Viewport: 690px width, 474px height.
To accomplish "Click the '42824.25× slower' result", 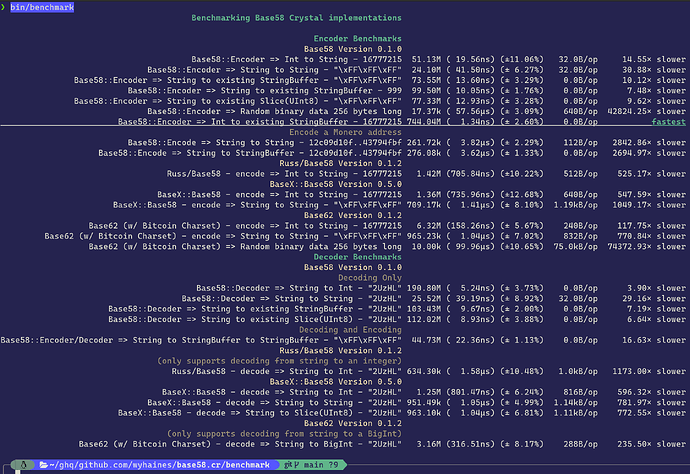I will click(646, 111).
